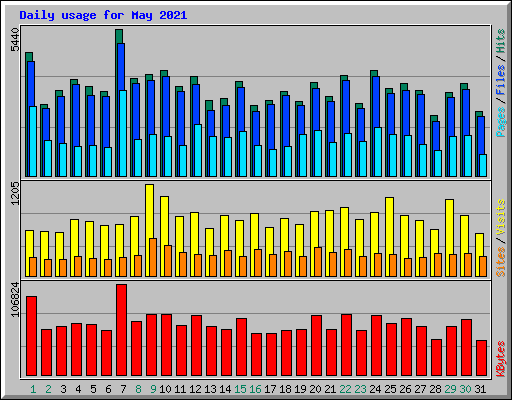
Task: Click day label 20 on the axis
Action: pos(315,389)
